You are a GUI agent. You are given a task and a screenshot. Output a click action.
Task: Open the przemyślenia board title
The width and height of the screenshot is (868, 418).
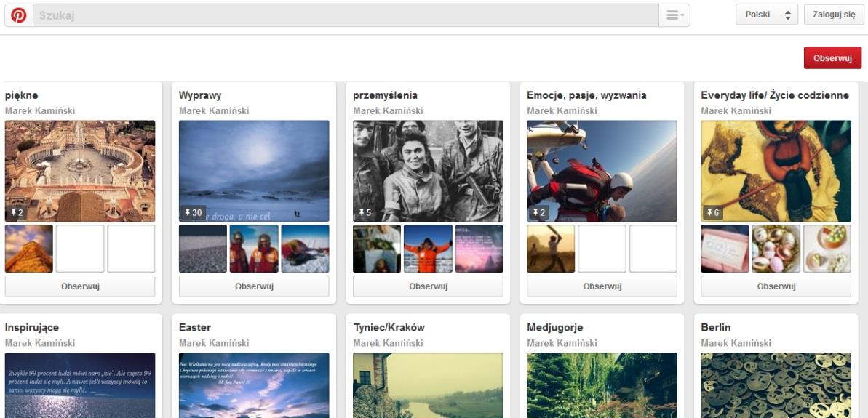tap(386, 95)
